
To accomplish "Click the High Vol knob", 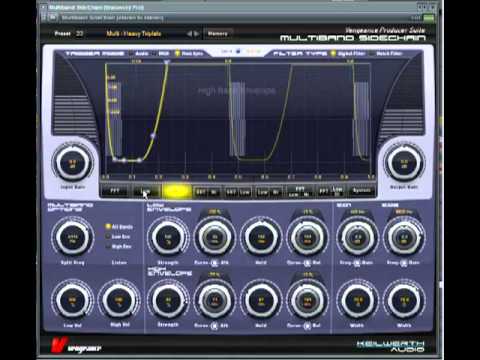I will pyautogui.click(x=119, y=300).
